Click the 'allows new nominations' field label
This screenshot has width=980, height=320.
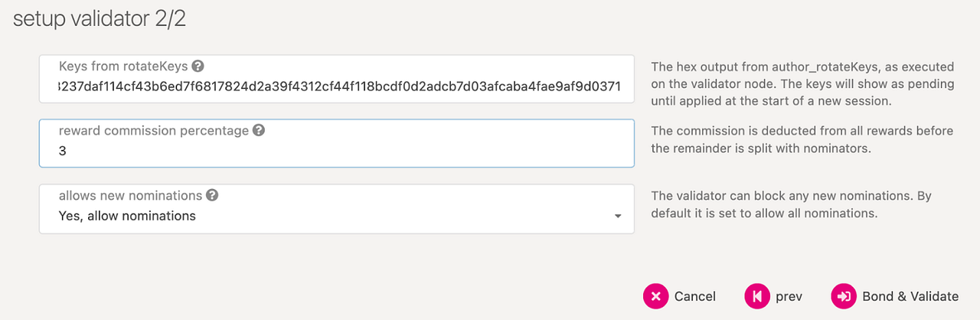coord(130,195)
